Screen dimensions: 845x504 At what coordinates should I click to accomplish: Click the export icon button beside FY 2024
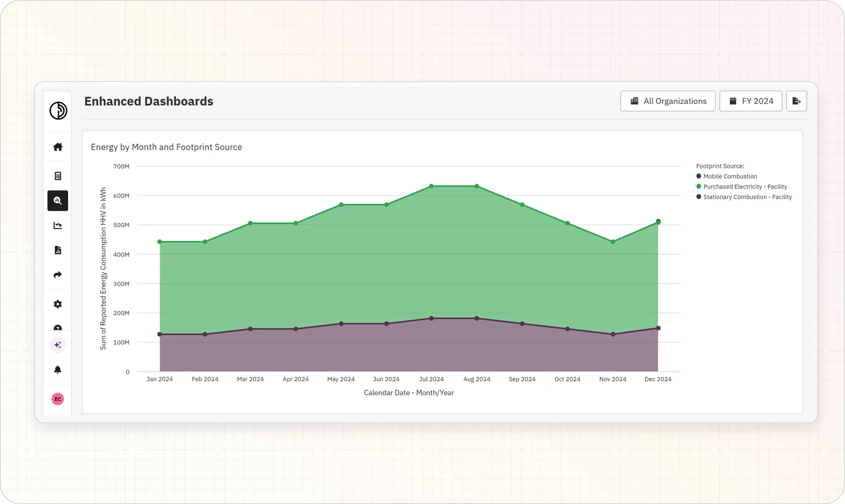[x=796, y=101]
